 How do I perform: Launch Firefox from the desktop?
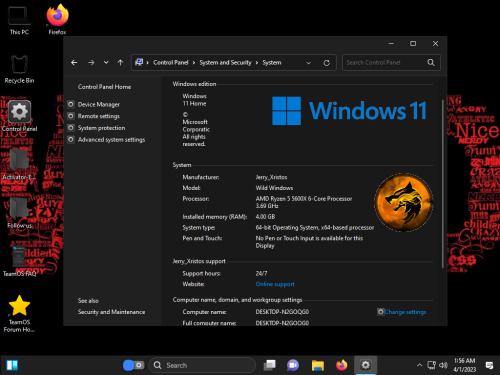57,20
